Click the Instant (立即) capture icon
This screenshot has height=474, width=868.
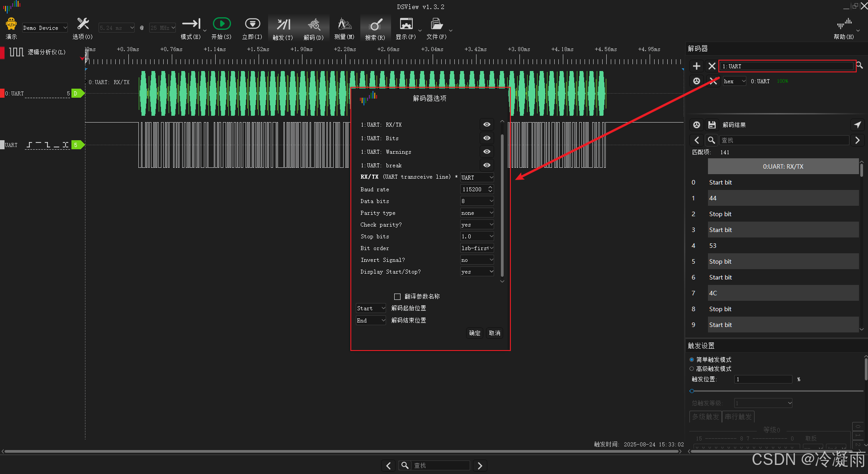point(252,24)
